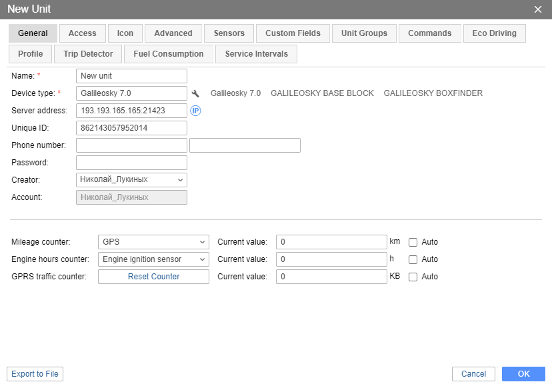Focus the Name text field
Image resolution: width=552 pixels, height=392 pixels.
(131, 76)
